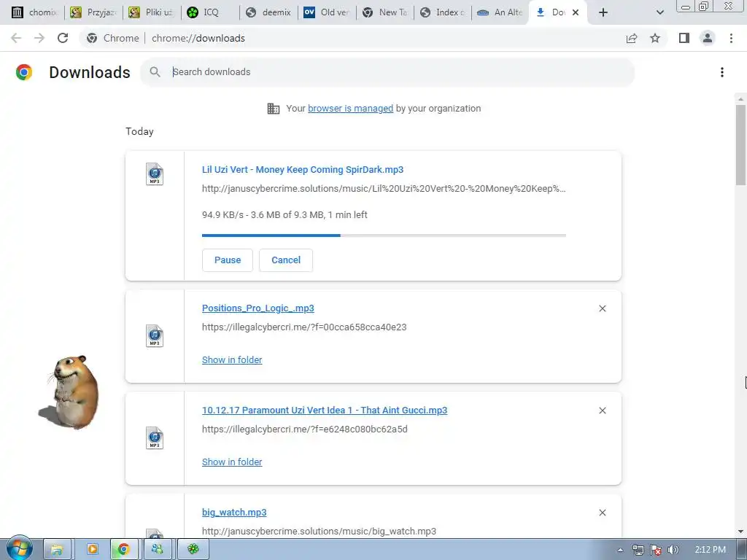Click the Chrome taskbar icon
Image resolution: width=747 pixels, height=560 pixels.
(124, 549)
